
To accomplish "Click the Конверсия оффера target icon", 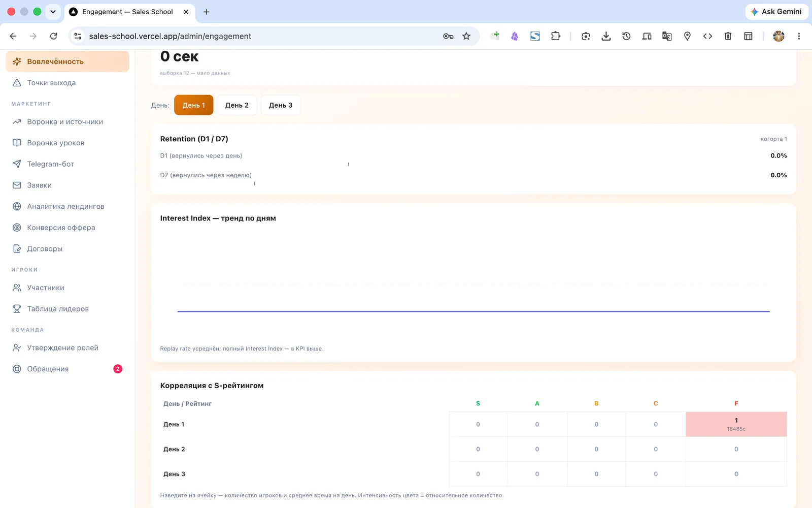I will (x=17, y=228).
